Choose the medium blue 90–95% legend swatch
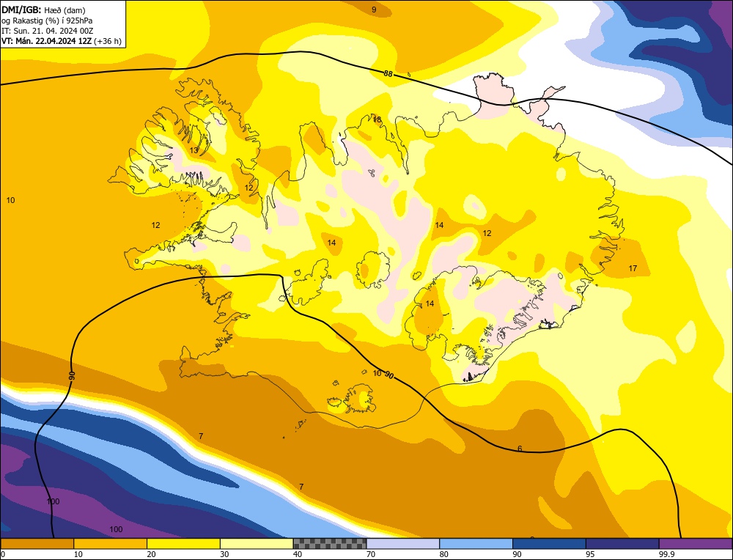 click(x=549, y=544)
